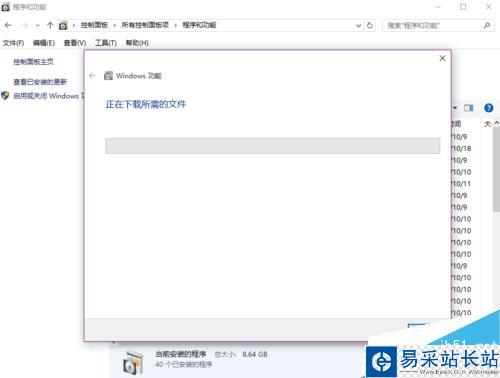Close the Windows 功能 dialog
This screenshot has width=500, height=378.
(442, 58)
